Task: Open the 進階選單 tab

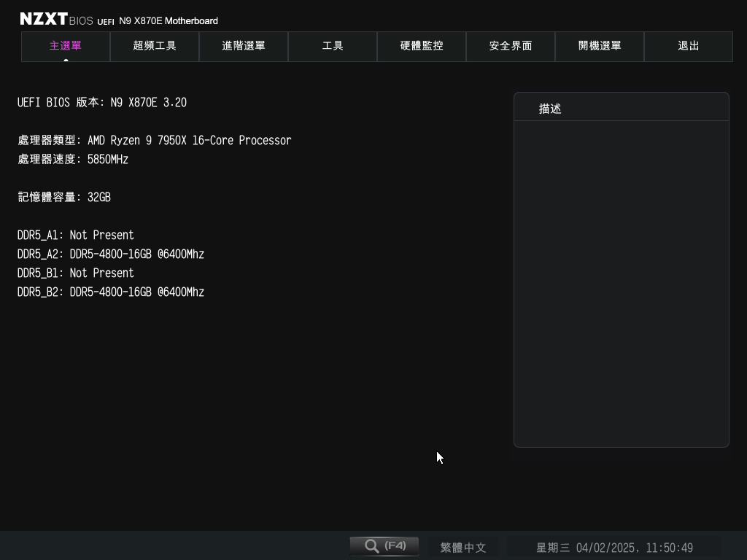Action: [x=244, y=46]
